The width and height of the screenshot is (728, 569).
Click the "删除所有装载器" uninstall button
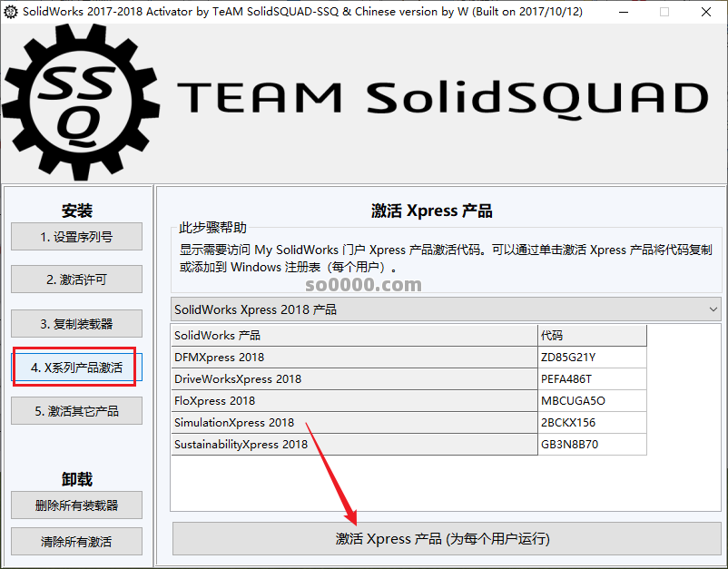[x=76, y=505]
